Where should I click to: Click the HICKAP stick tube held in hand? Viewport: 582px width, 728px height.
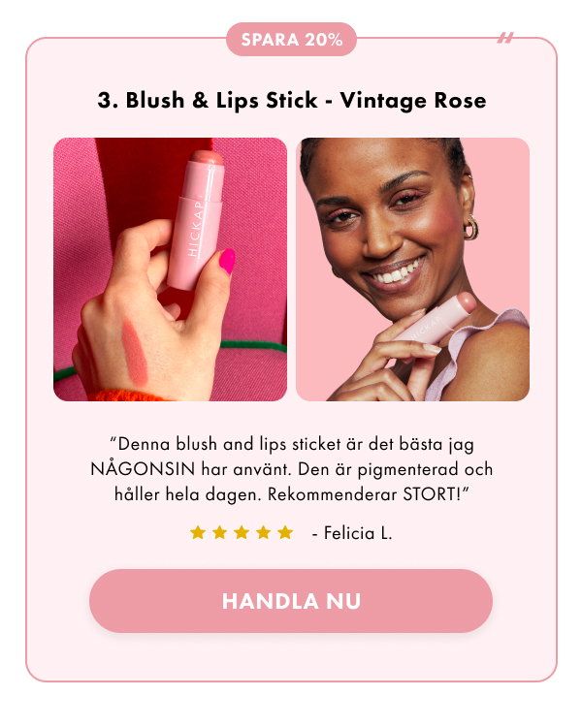pyautogui.click(x=196, y=219)
